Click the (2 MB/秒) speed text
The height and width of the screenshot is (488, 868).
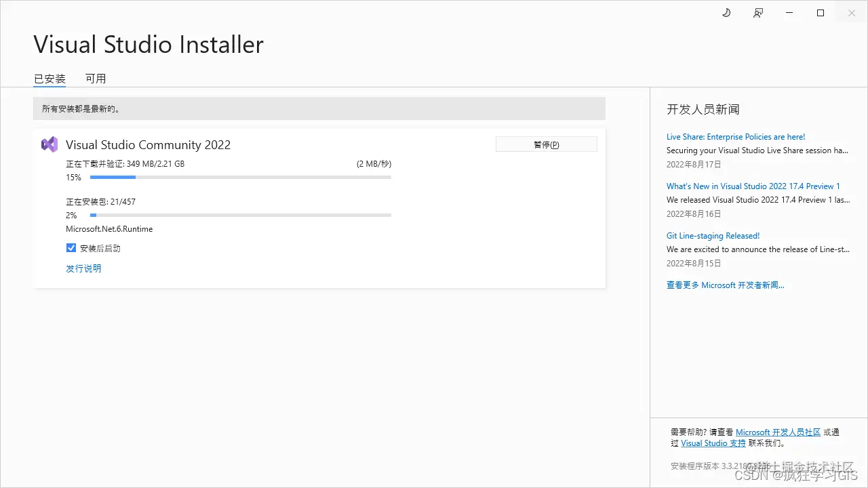(374, 164)
